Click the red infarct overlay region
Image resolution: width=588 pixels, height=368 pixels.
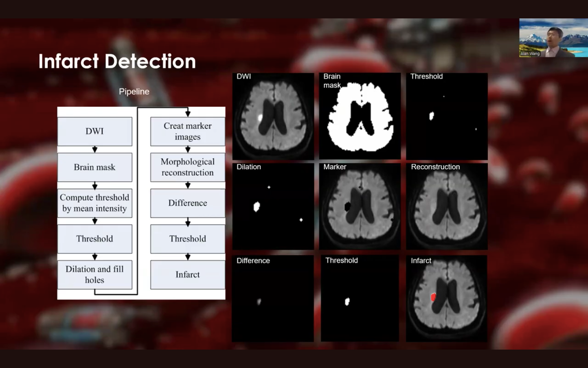coord(433,297)
